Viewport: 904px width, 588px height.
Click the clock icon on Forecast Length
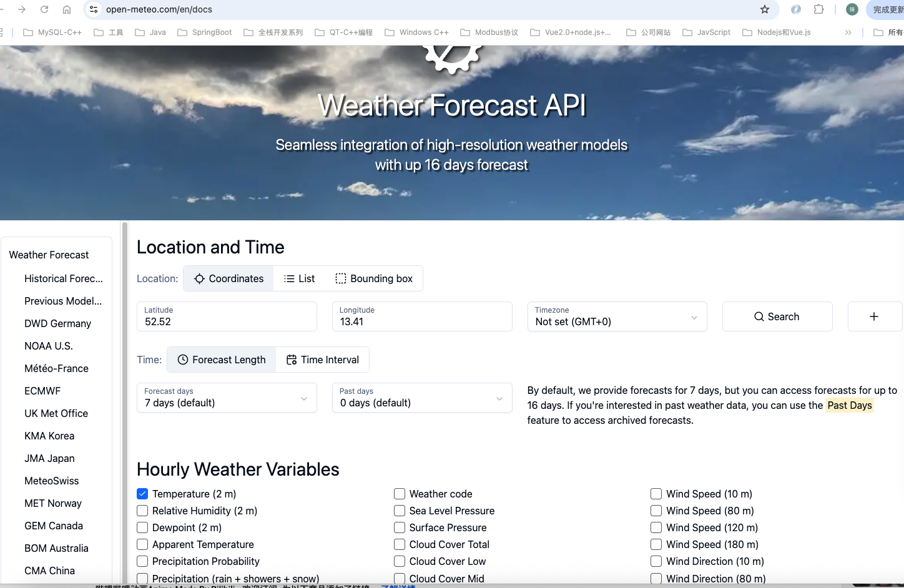point(182,360)
